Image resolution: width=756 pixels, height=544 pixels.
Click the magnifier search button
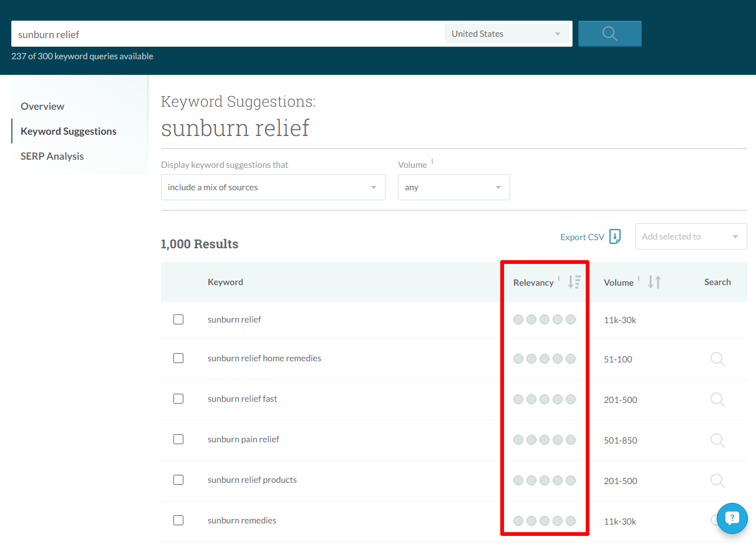tap(609, 34)
